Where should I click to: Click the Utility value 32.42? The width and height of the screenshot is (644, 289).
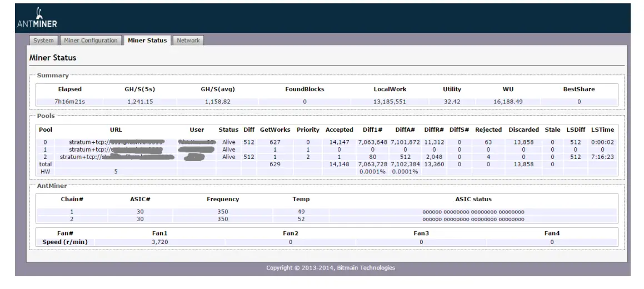(452, 102)
